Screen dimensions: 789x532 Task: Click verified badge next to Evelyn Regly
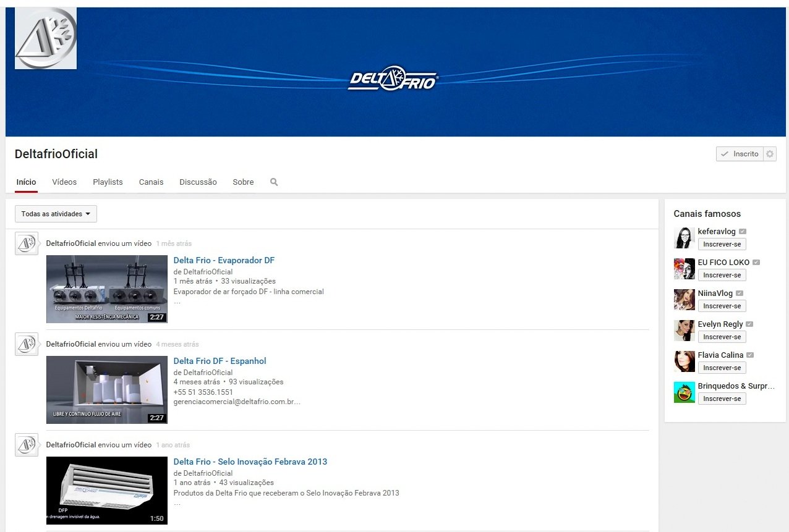(x=749, y=324)
